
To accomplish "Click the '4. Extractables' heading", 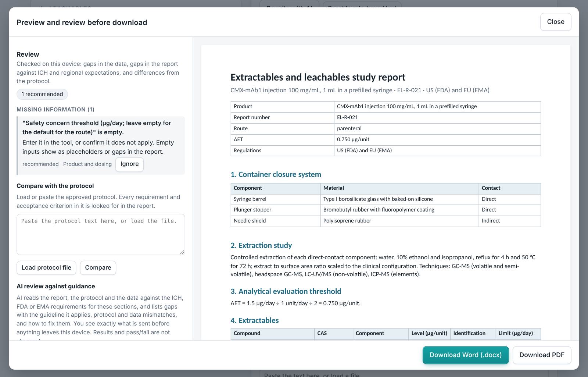I will (255, 320).
